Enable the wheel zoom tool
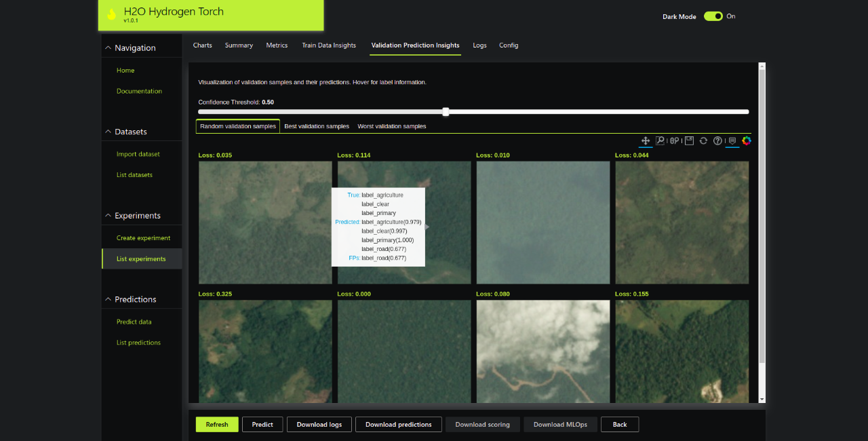This screenshot has height=441, width=868. [674, 140]
